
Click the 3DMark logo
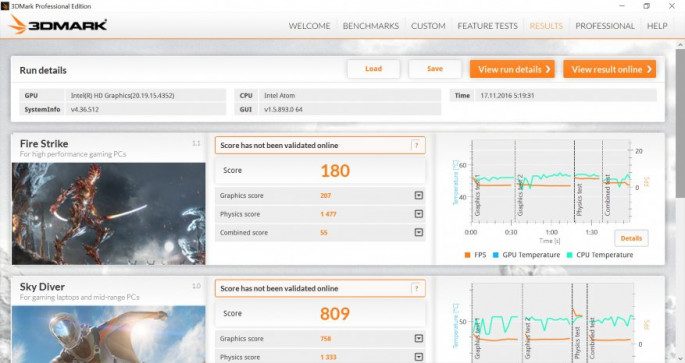[58, 24]
